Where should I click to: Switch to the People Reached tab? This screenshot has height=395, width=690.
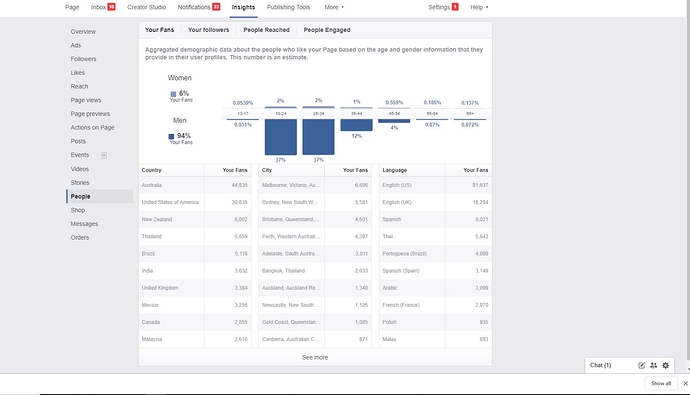tap(267, 30)
